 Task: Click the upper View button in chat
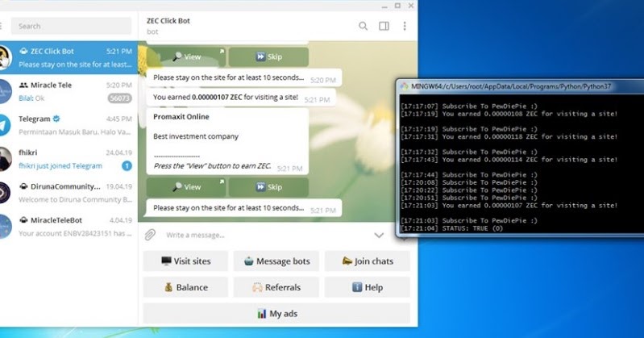[186, 56]
